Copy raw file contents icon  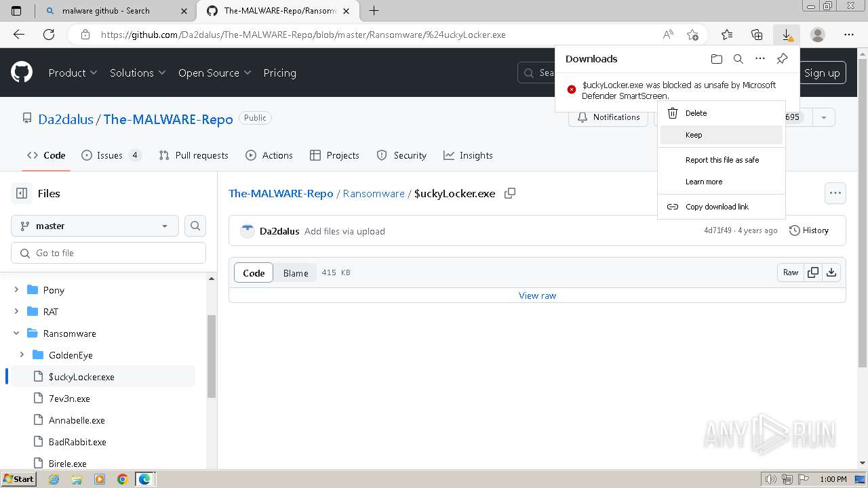[x=813, y=272]
